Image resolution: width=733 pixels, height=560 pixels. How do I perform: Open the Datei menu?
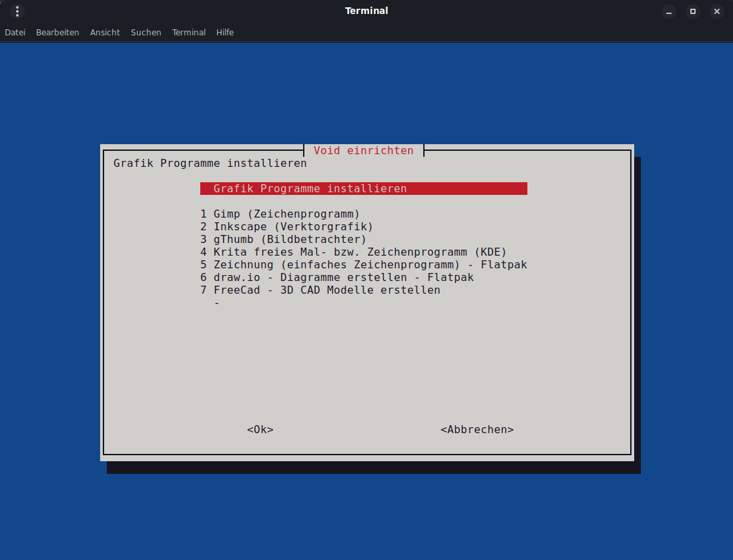coord(15,32)
